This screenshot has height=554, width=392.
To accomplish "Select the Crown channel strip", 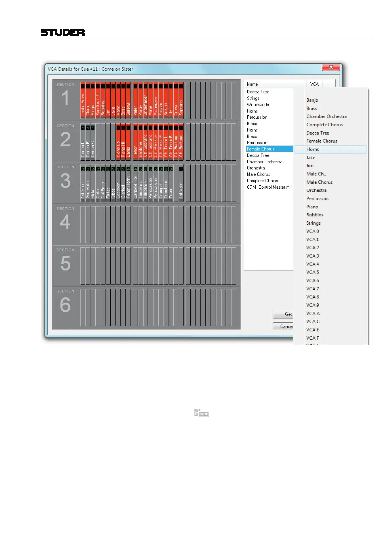I will click(176, 100).
